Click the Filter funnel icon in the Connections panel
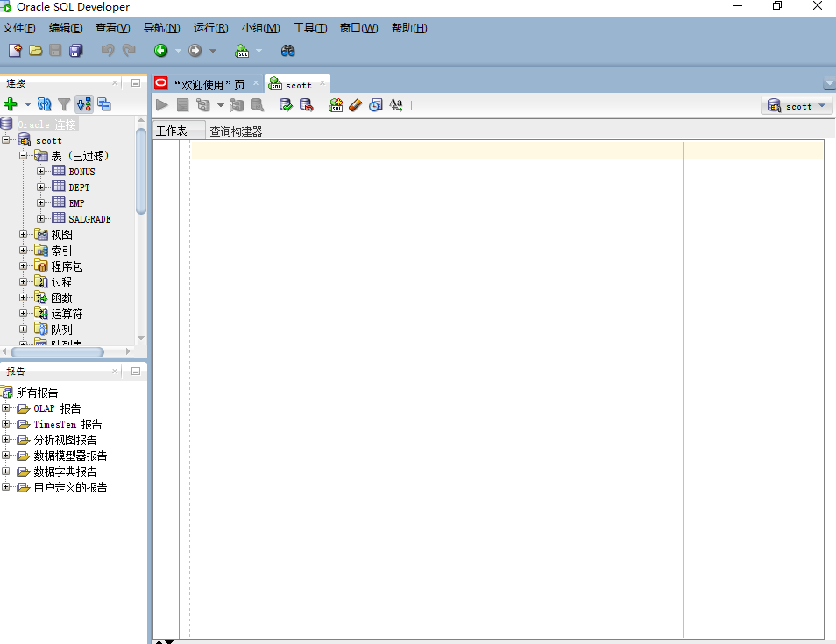This screenshot has width=836, height=644. (64, 104)
